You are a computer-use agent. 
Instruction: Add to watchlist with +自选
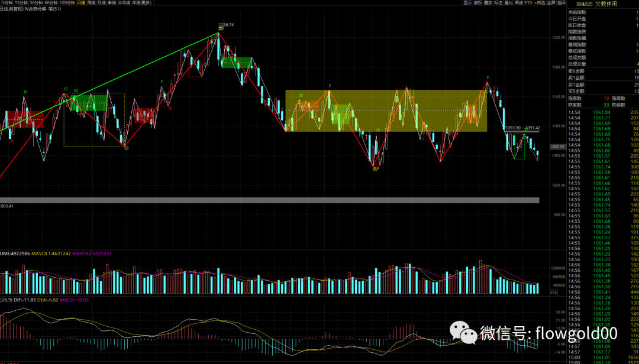click(540, 2)
